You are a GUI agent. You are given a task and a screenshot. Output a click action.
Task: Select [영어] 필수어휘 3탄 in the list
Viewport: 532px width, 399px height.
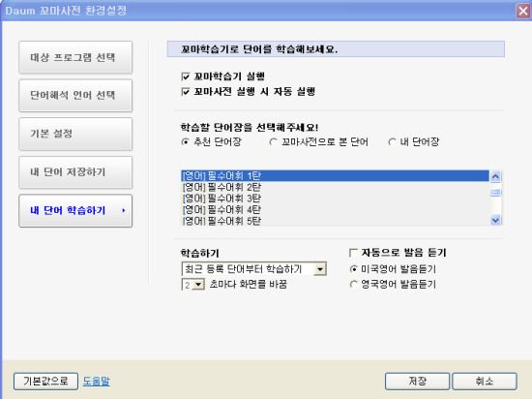(335, 199)
